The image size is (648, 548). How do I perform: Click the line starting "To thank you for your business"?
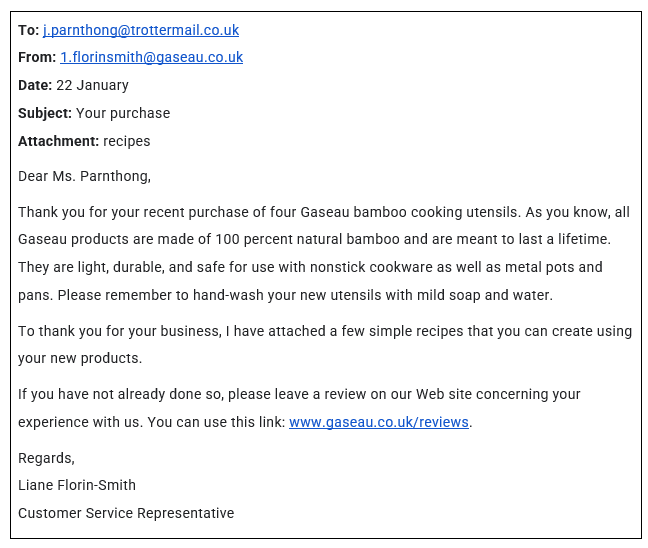click(325, 331)
